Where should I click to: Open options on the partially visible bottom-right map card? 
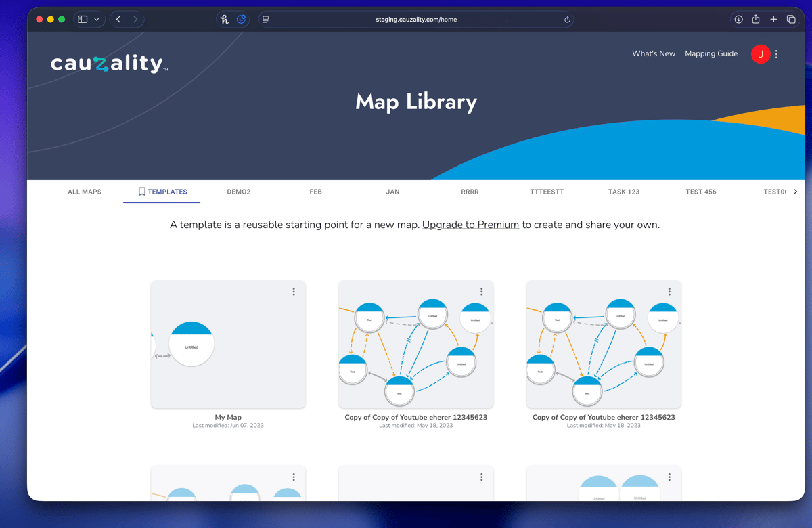coord(669,477)
